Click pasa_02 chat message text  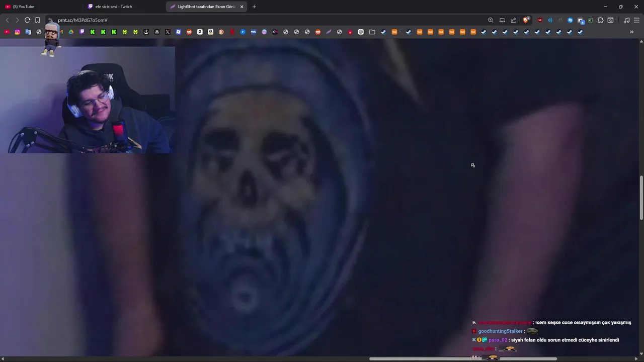[565, 340]
